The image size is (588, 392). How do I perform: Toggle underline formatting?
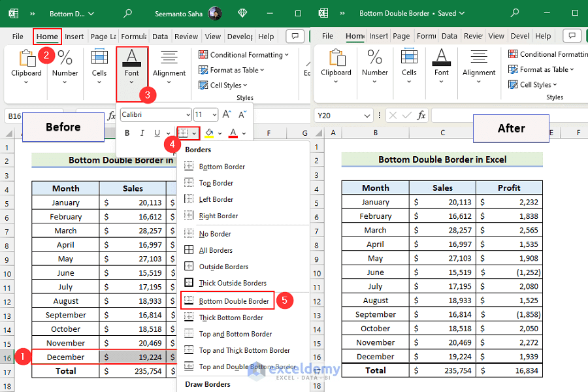click(x=156, y=133)
